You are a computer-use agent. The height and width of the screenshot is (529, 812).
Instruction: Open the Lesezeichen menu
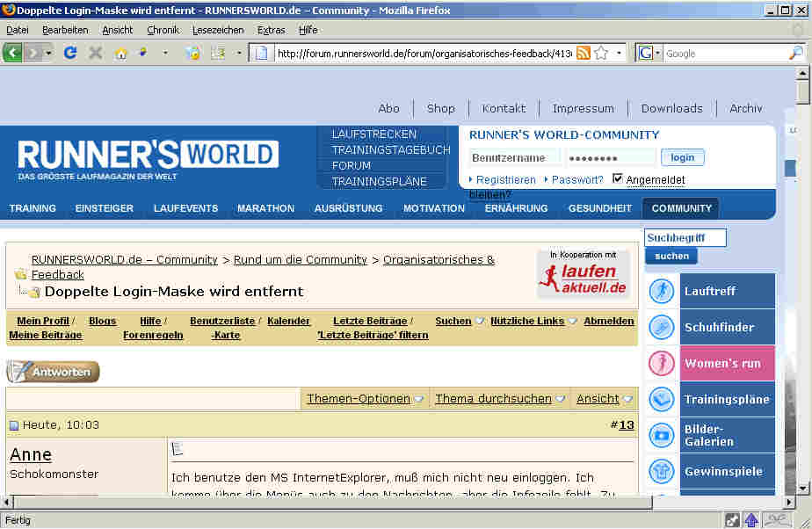click(x=218, y=30)
